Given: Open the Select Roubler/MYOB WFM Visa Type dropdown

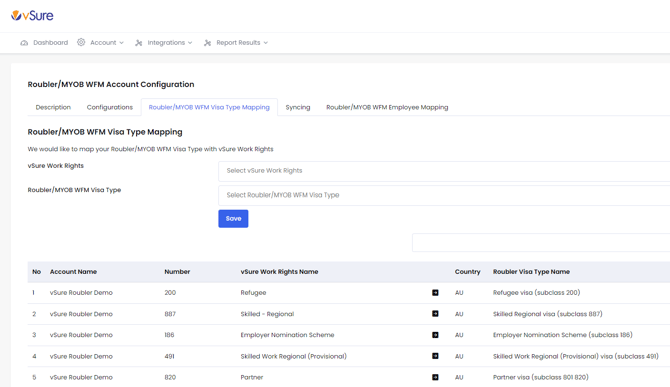Looking at the screenshot, I should (x=444, y=195).
